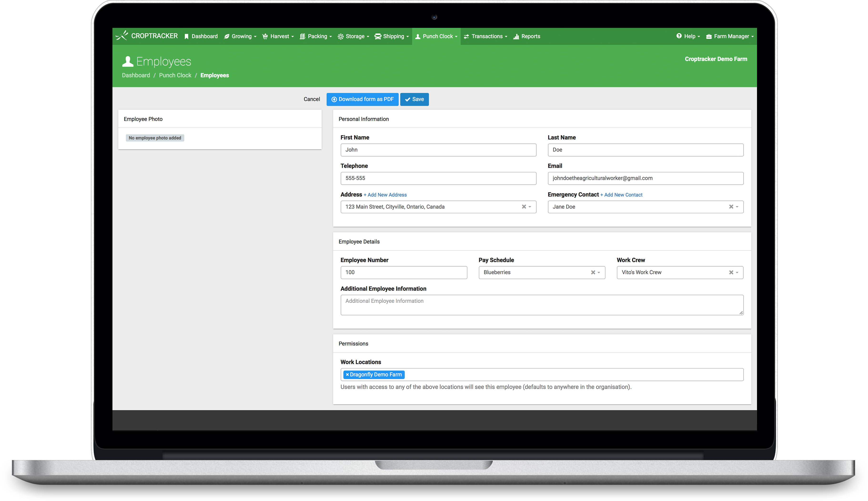
Task: Click the Employees page heading
Action: coord(163,62)
